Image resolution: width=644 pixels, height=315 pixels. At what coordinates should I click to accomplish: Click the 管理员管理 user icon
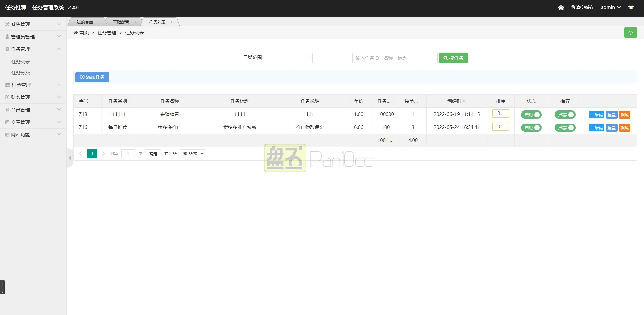coord(7,36)
